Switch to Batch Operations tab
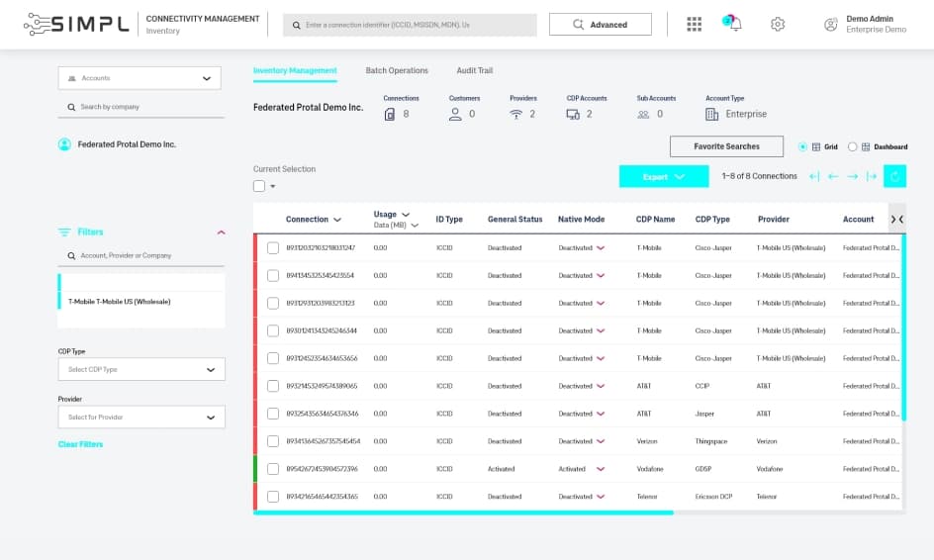This screenshot has width=934, height=560. (x=397, y=70)
